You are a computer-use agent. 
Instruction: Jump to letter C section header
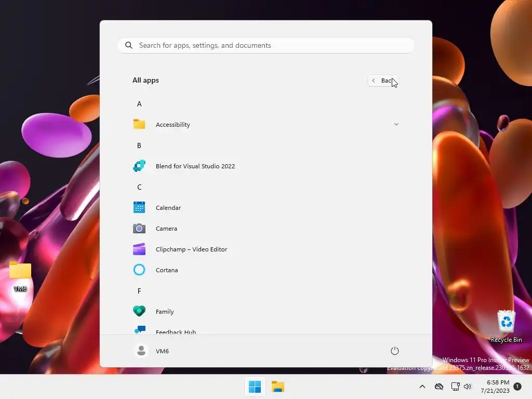coord(139,187)
